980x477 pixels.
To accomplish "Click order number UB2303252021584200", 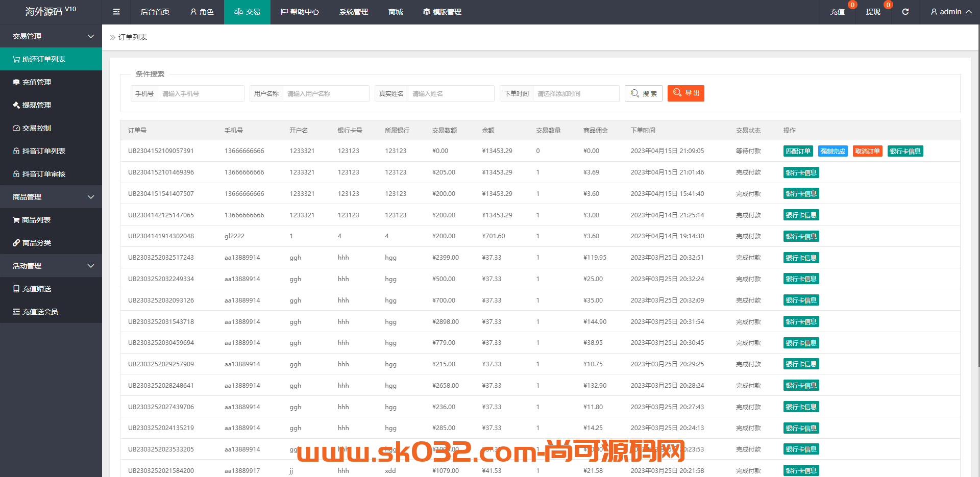I will 161,471.
